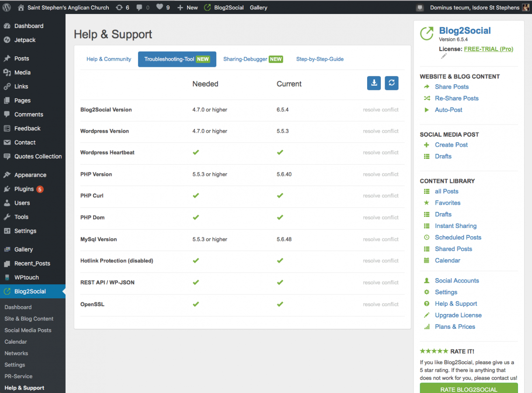Click the Media icon in sidebar

(7, 72)
